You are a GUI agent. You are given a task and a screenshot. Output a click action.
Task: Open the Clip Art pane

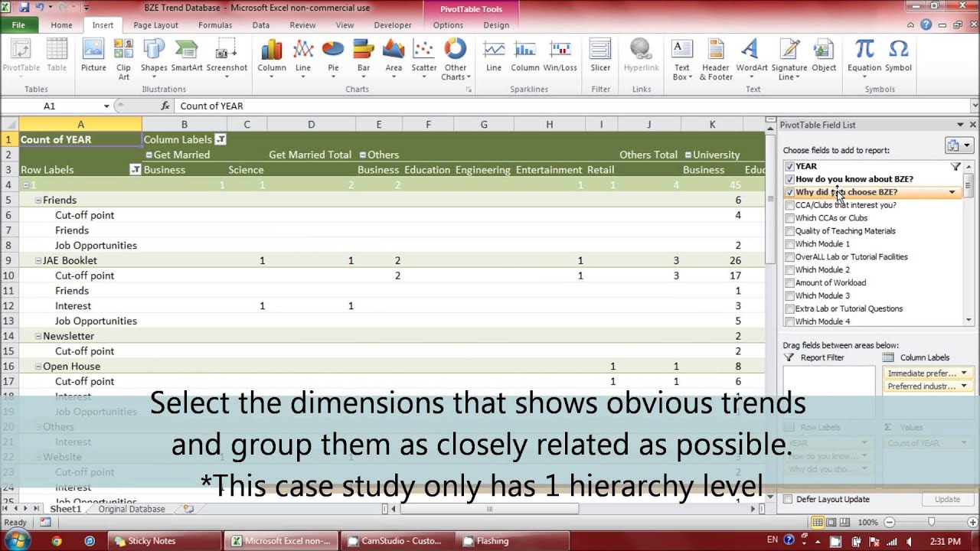pyautogui.click(x=123, y=58)
